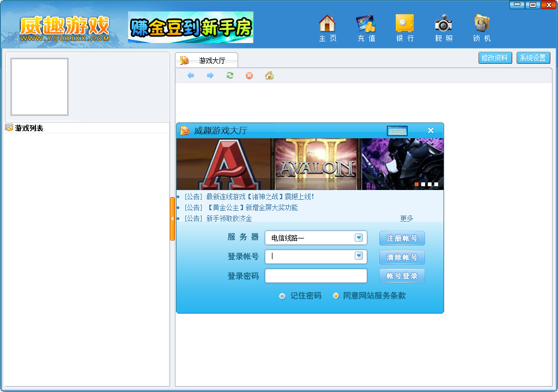Collapse the left panel with orange handle
Viewport: 558px width, 392px height.
tap(172, 219)
